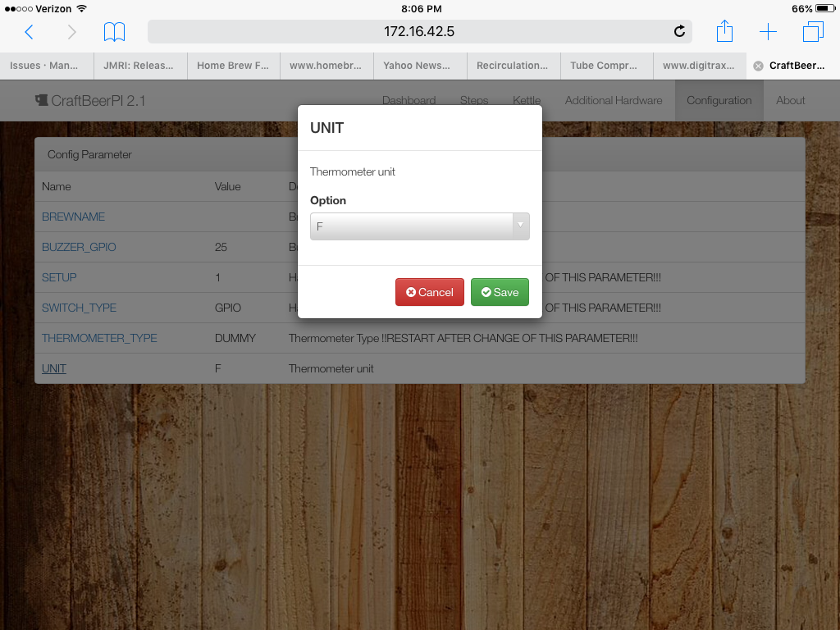Viewport: 840px width, 630px height.
Task: Tap the 8:06 PM clock in status bar
Action: pyautogui.click(x=422, y=8)
